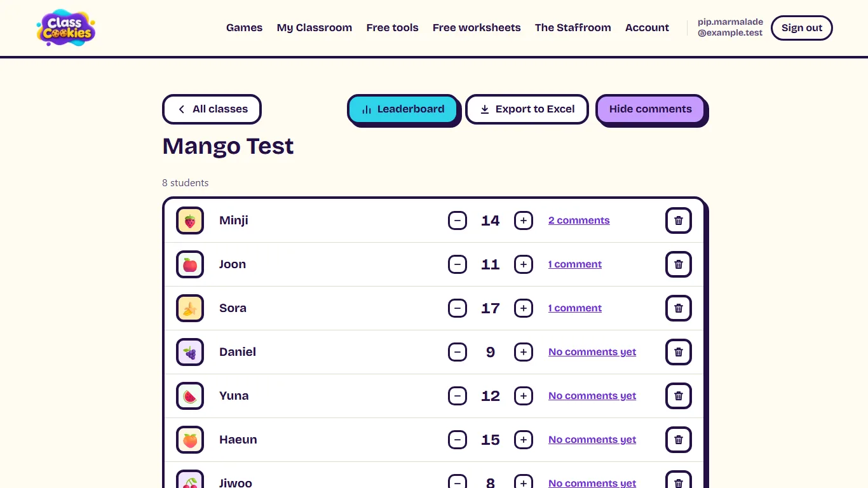Delete Haeun with the trash icon
This screenshot has width=868, height=488.
[679, 440]
